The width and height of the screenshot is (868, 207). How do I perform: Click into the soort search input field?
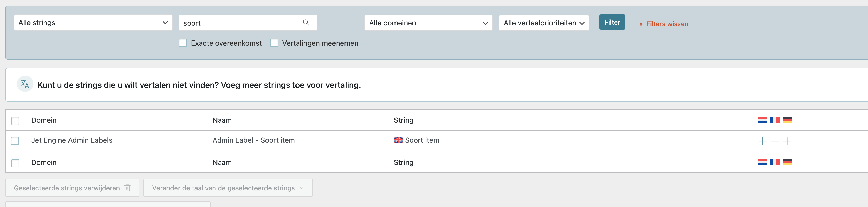point(248,23)
